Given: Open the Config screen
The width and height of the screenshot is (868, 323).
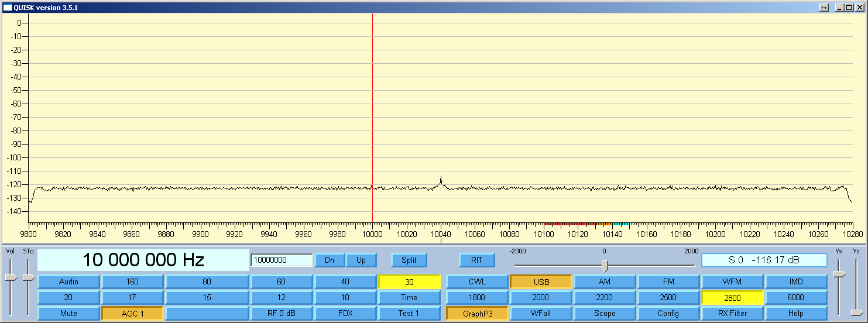Looking at the screenshot, I should pyautogui.click(x=668, y=313).
